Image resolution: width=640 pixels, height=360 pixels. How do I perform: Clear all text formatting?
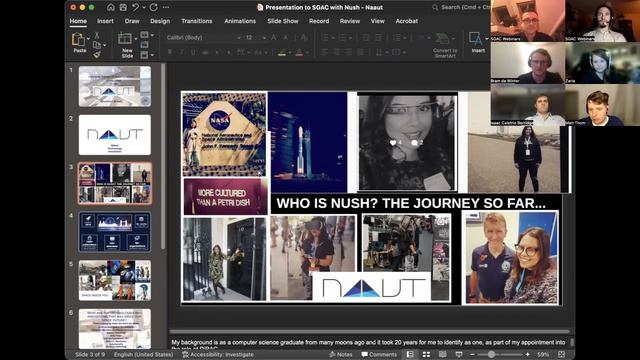(x=304, y=38)
